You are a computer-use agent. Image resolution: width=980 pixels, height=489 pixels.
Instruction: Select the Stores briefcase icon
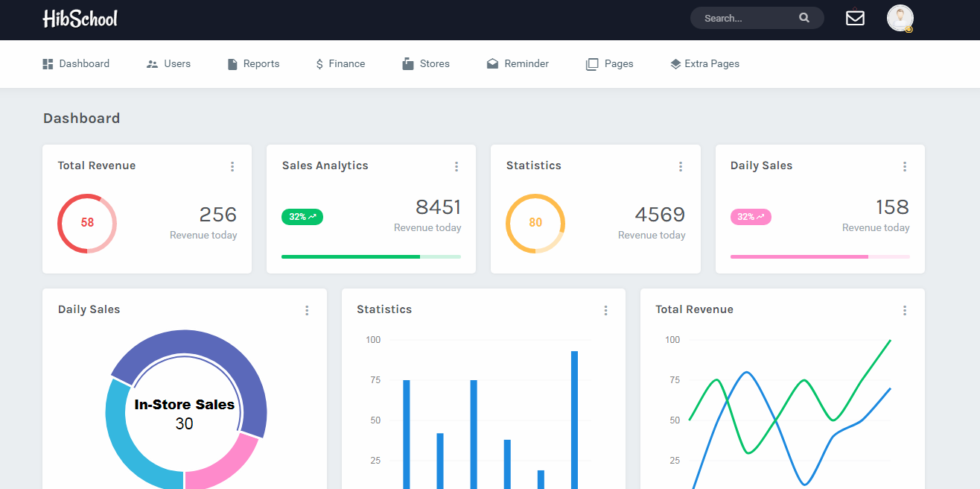[x=406, y=63]
